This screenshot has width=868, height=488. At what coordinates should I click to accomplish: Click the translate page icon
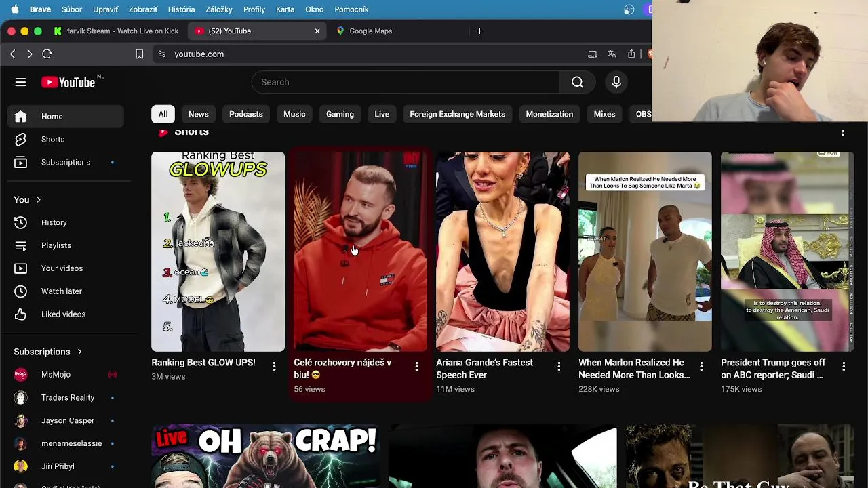click(612, 54)
